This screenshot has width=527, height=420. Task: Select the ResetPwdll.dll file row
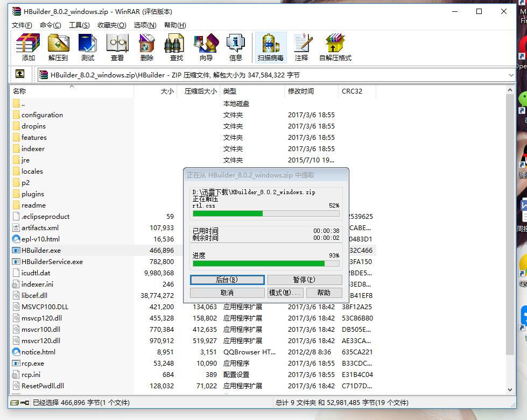[x=193, y=386]
